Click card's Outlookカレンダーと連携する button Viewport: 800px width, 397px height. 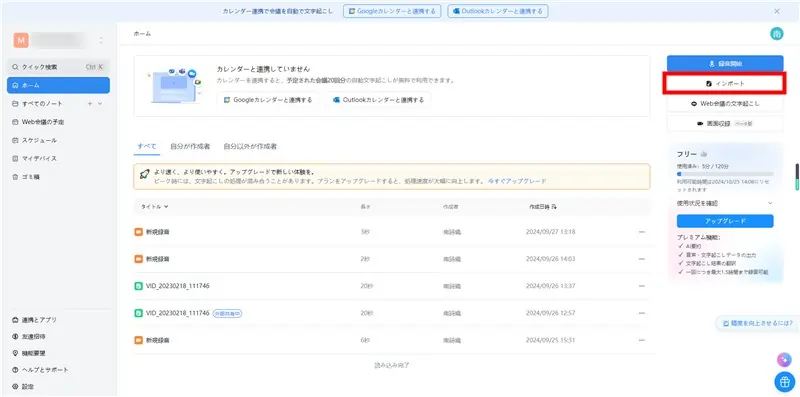coord(378,100)
